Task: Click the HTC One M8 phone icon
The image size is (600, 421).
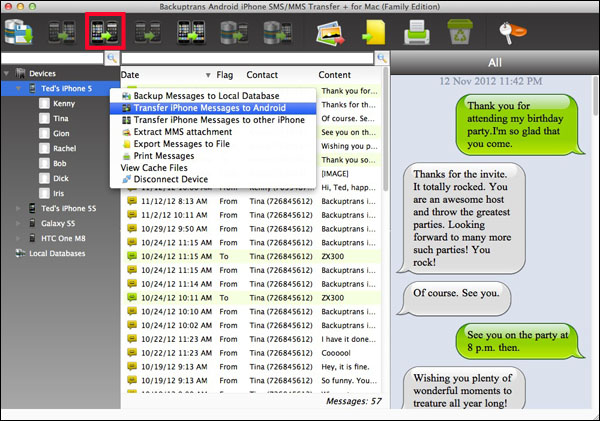Action: [x=32, y=238]
